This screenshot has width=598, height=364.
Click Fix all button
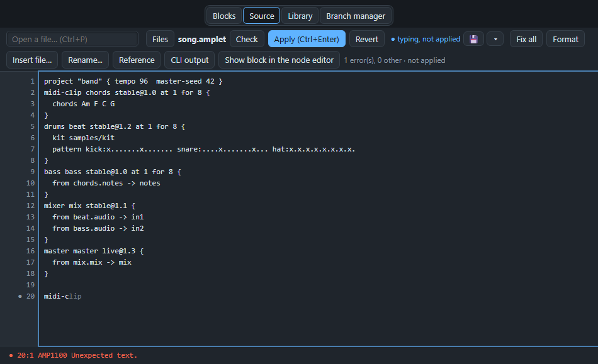click(x=526, y=39)
